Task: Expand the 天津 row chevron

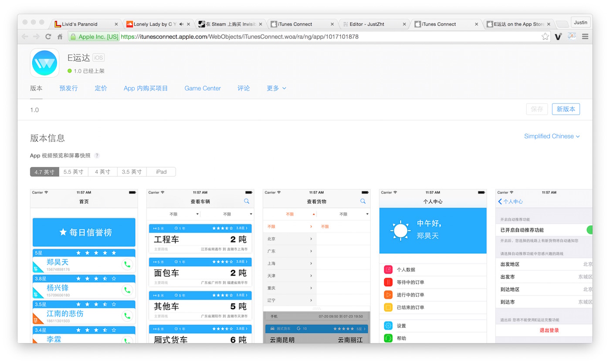Action: click(311, 276)
